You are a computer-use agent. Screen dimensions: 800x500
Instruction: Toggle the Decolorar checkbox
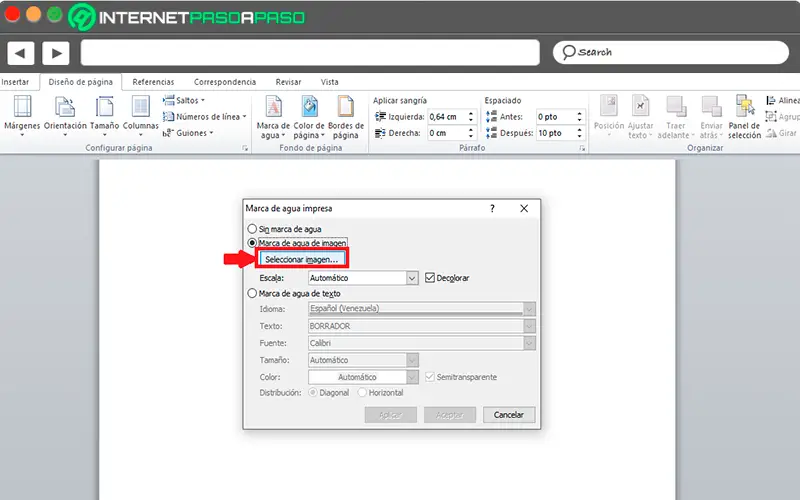[x=430, y=278]
